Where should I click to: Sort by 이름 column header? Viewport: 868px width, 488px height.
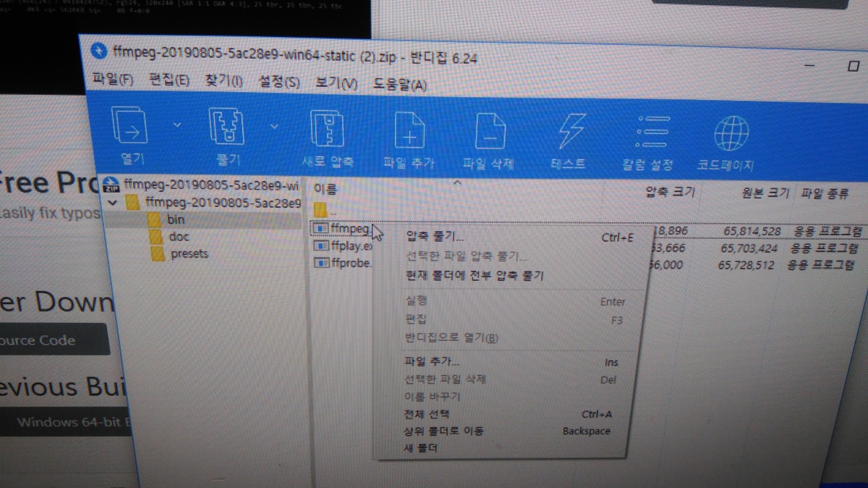coord(326,189)
